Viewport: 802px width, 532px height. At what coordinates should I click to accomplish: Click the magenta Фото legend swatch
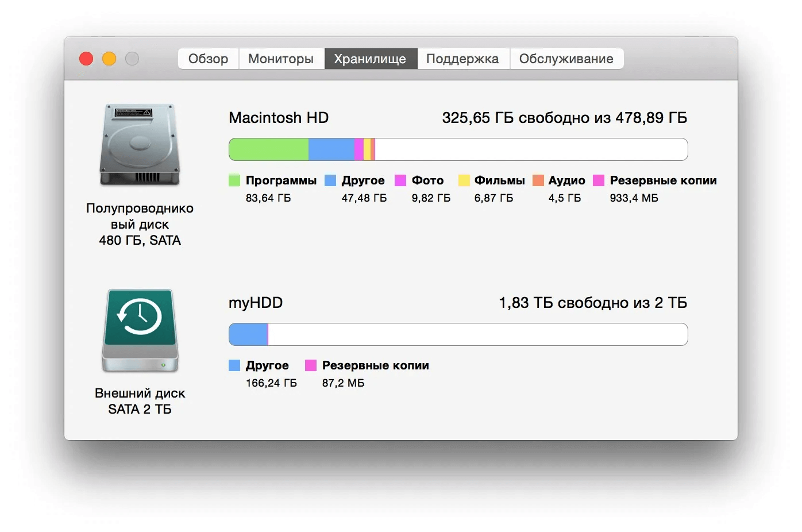click(x=400, y=180)
